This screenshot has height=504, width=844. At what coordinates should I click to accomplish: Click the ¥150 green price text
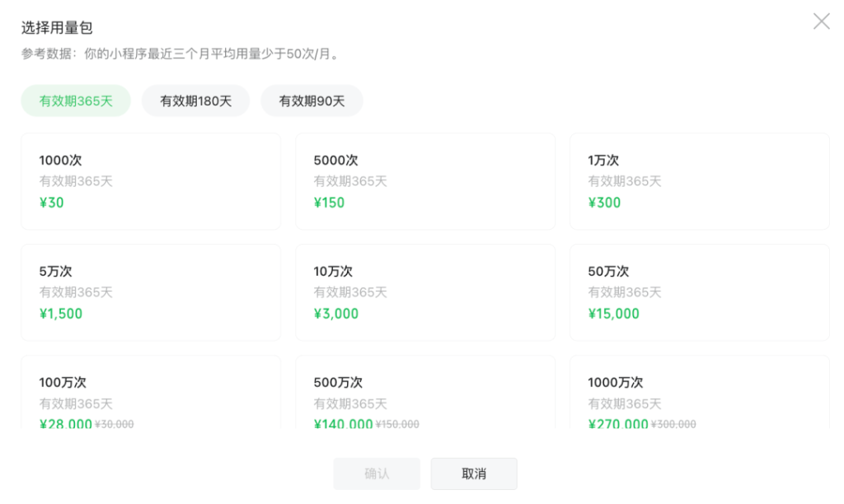(329, 203)
